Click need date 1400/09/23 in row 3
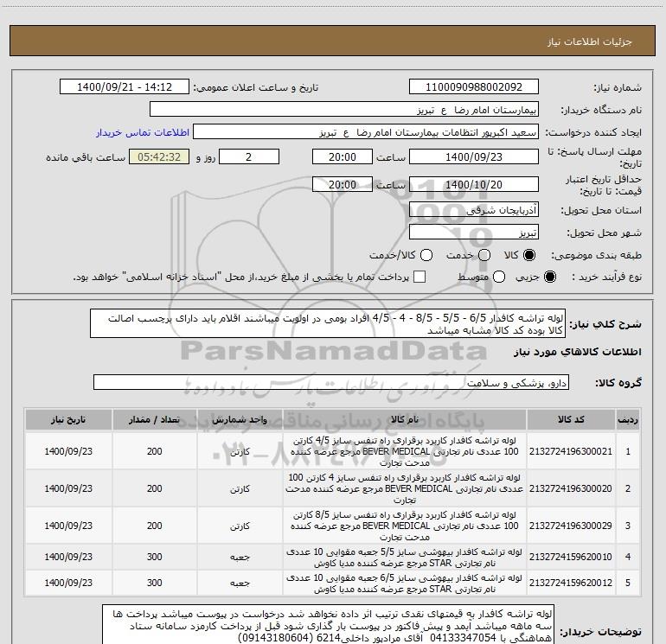The image size is (666, 644). (x=68, y=526)
